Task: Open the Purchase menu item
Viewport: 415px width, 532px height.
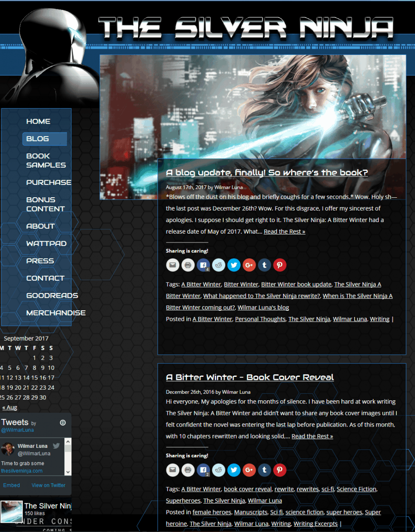Action: pos(48,182)
